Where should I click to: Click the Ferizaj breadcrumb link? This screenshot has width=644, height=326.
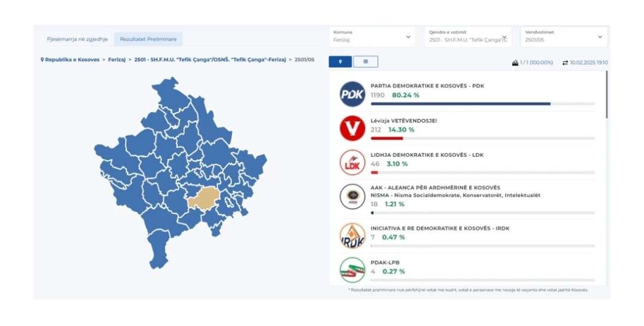(x=117, y=60)
